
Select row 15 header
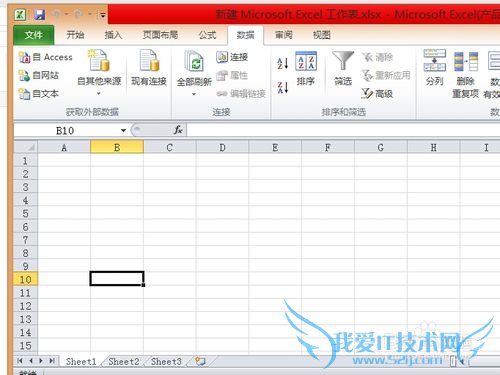coord(26,345)
